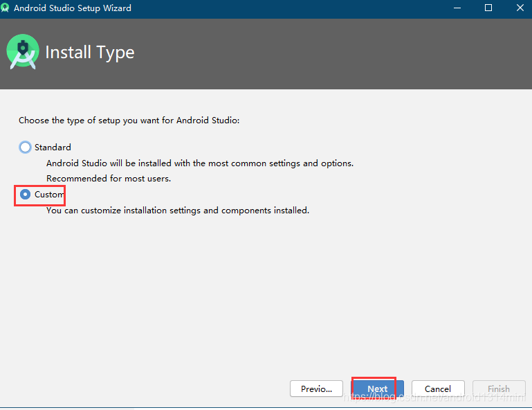Go back with the Previous button
The height and width of the screenshot is (410, 532).
pyautogui.click(x=316, y=389)
